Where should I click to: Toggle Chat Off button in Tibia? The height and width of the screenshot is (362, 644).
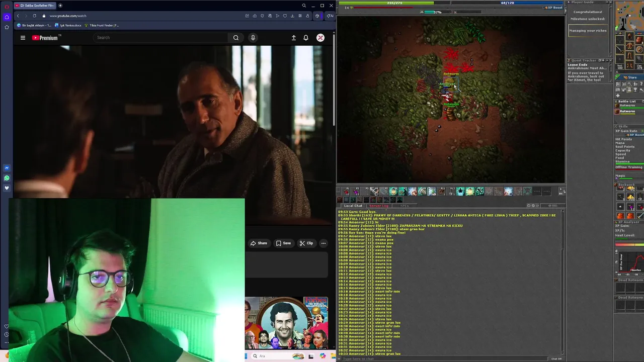556,358
